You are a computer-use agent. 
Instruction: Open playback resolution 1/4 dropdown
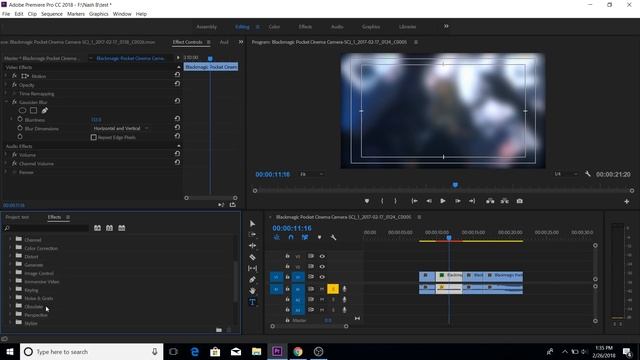(x=566, y=174)
